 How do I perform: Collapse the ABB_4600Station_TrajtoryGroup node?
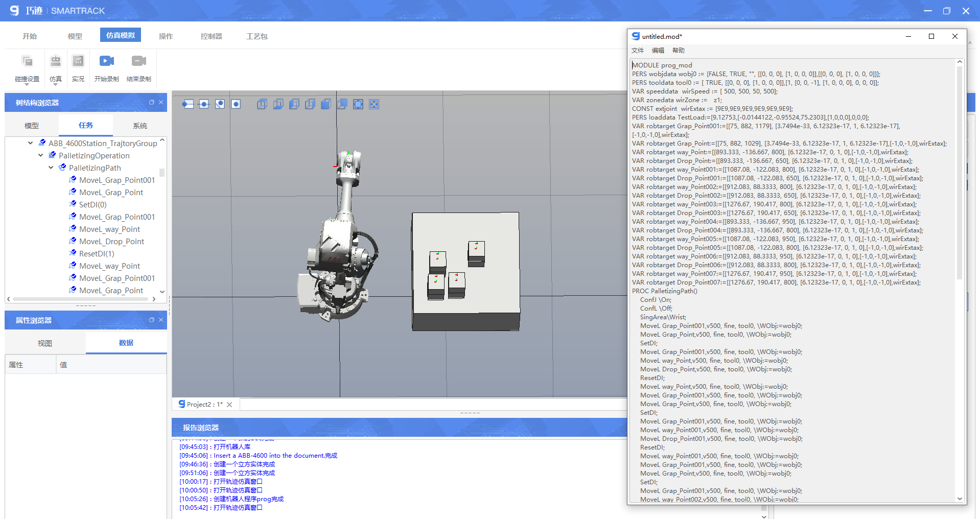tap(31, 143)
